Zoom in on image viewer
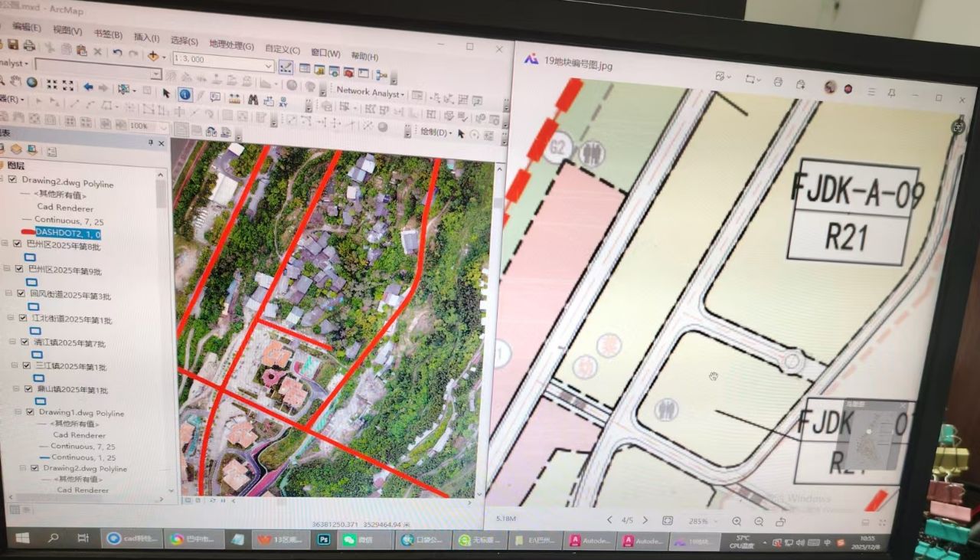The width and height of the screenshot is (980, 560). 737,521
